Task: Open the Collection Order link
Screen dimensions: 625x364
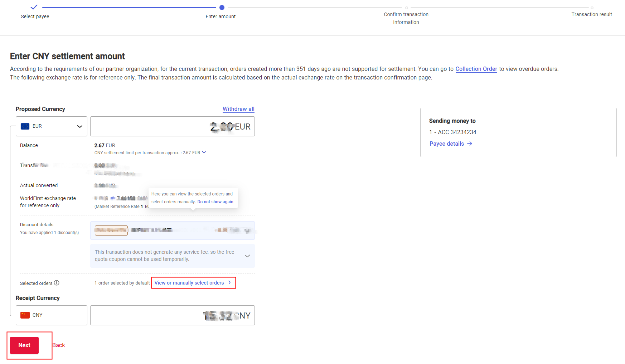Action: [476, 69]
